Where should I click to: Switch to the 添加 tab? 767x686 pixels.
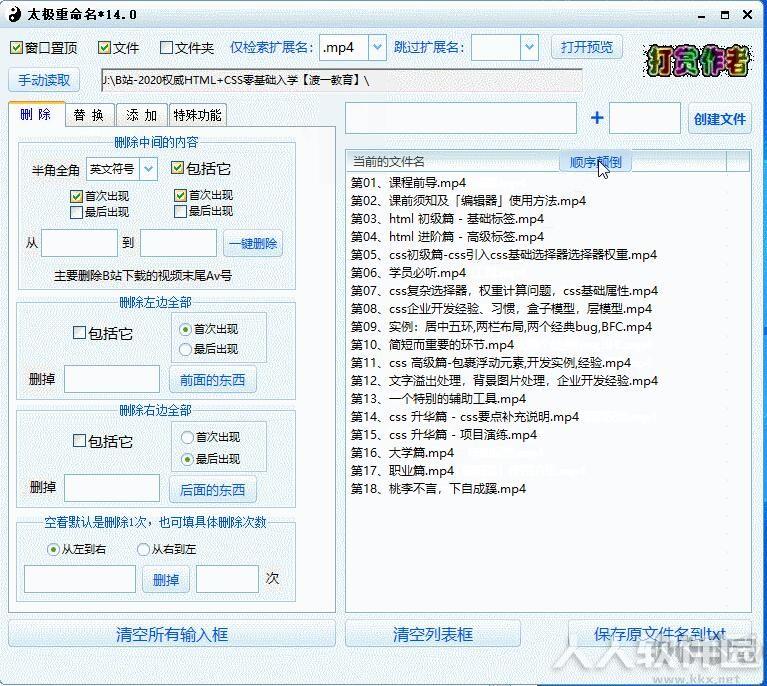coord(142,115)
